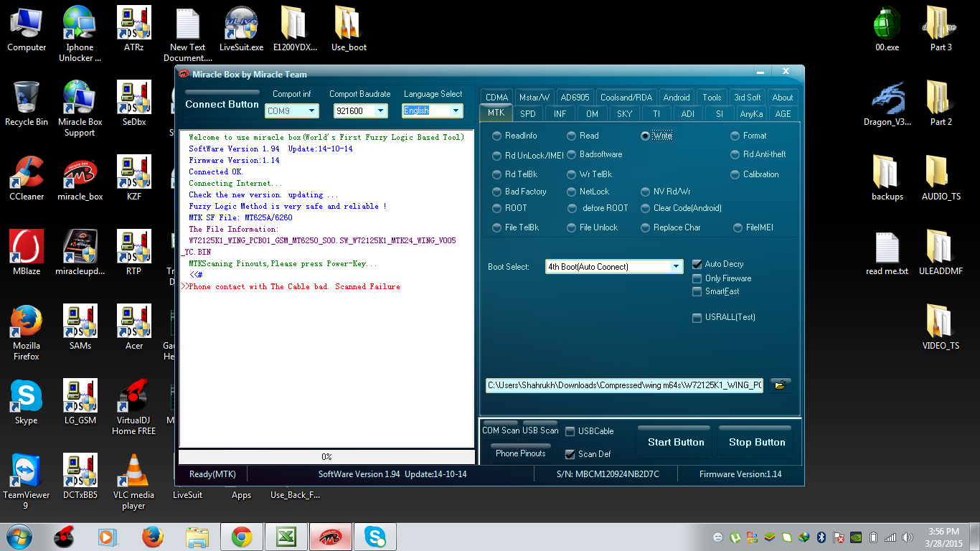Open Excel from the taskbar
This screenshot has height=551, width=980.
tap(286, 537)
